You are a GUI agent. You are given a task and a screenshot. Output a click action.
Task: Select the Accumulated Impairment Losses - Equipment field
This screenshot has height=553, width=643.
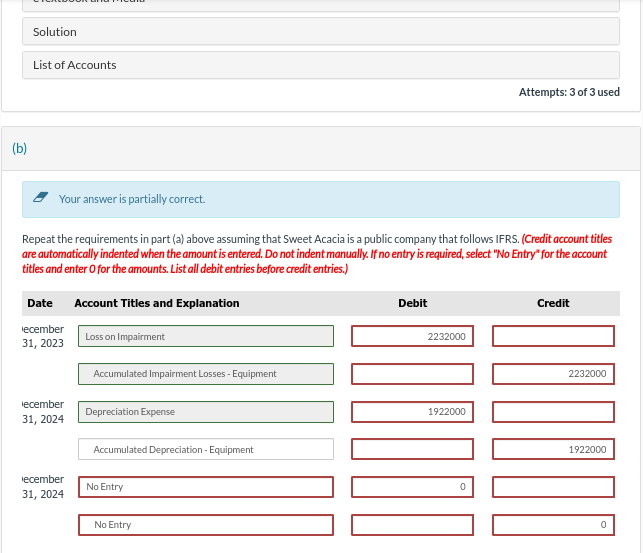tap(206, 374)
